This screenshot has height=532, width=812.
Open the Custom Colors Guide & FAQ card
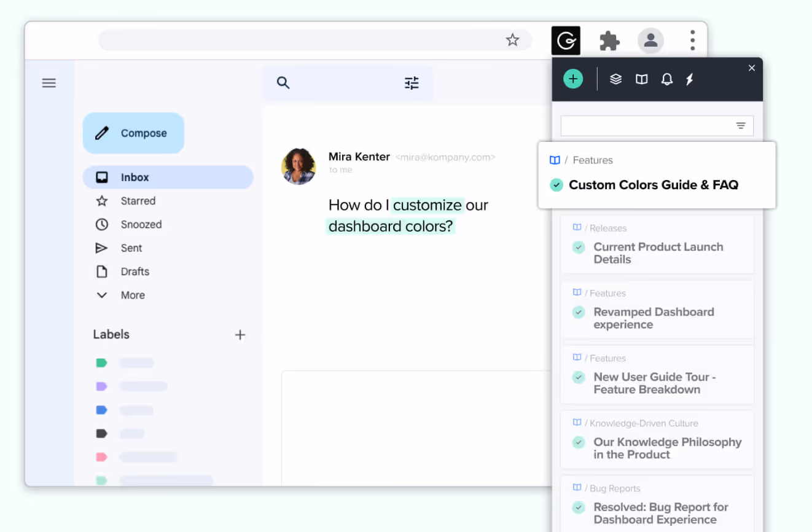pyautogui.click(x=653, y=184)
